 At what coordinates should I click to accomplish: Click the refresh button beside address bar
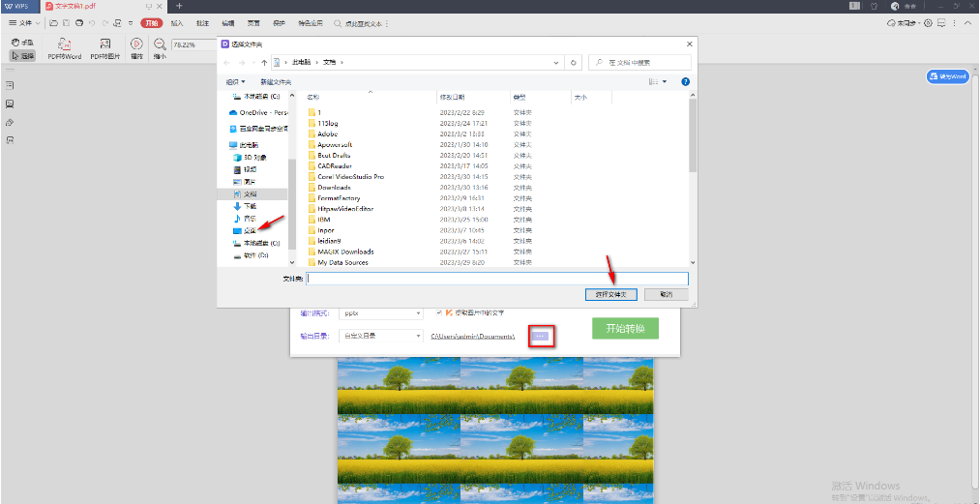pyautogui.click(x=575, y=62)
